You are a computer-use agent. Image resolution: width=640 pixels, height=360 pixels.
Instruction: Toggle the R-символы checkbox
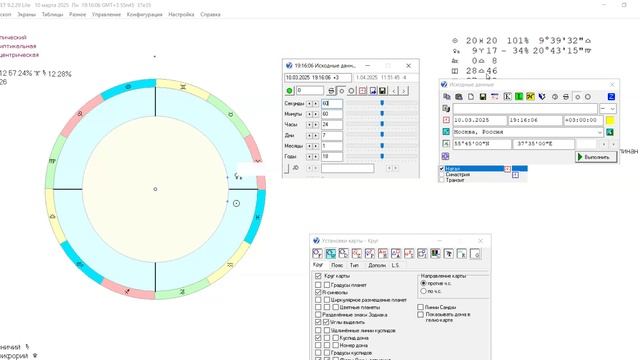pos(318,292)
